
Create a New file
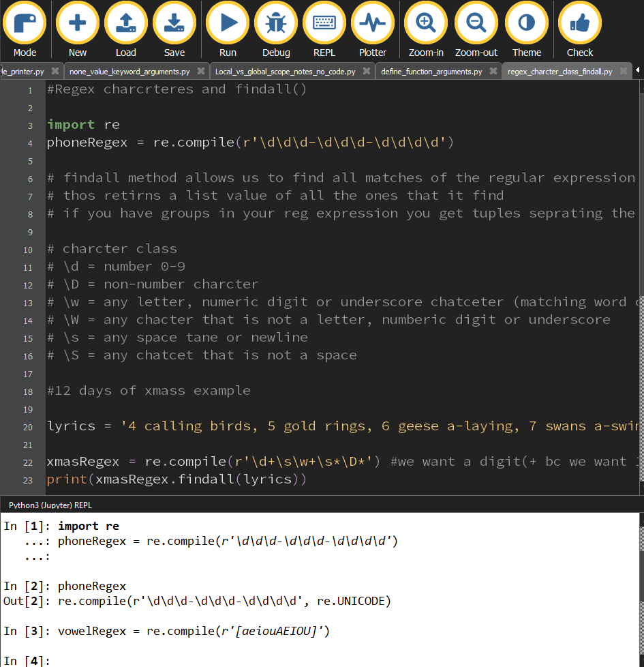tap(78, 30)
